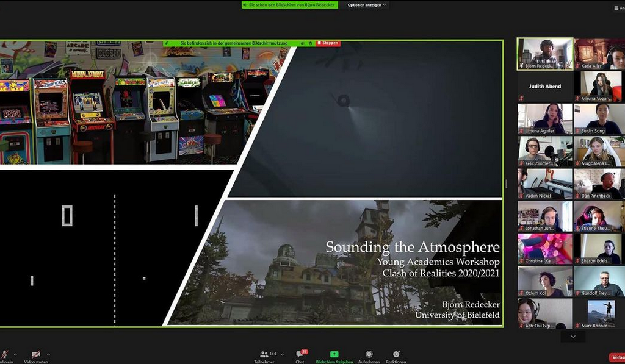Start recording with Aufnehmen icon
Image resolution: width=625 pixels, height=364 pixels.
point(369,354)
